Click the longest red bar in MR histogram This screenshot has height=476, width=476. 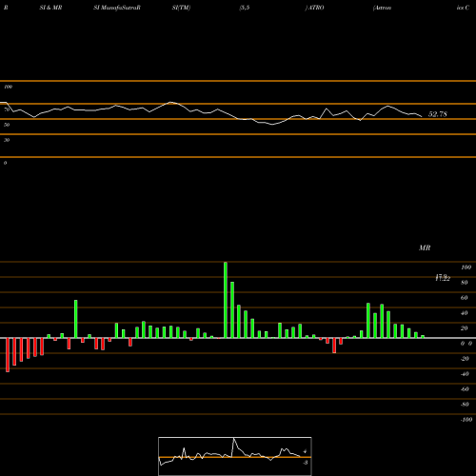8,355
